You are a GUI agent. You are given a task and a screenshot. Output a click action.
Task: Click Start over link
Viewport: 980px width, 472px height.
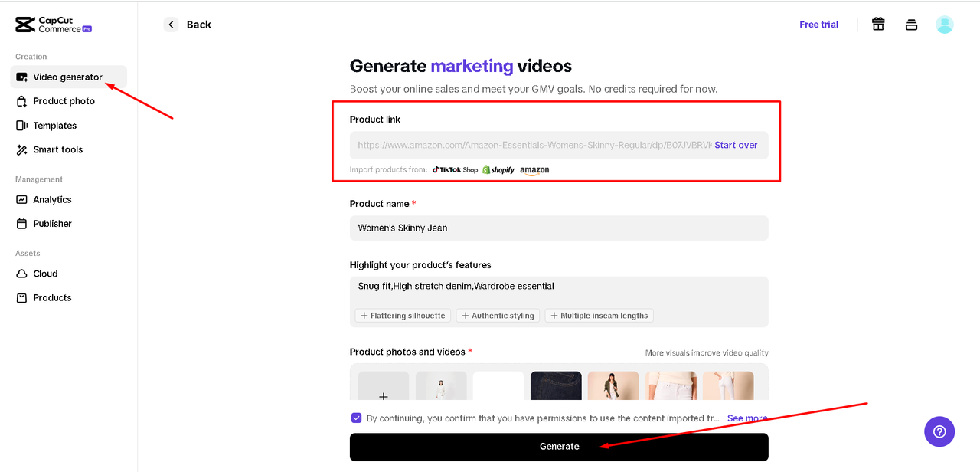[x=736, y=145]
